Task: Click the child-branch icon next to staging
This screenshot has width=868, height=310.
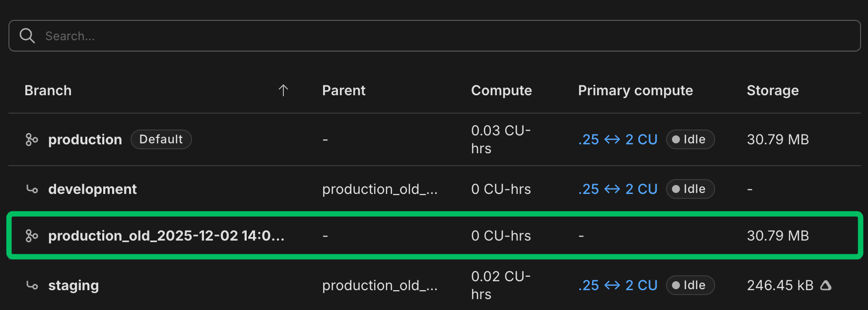Action: (31, 285)
